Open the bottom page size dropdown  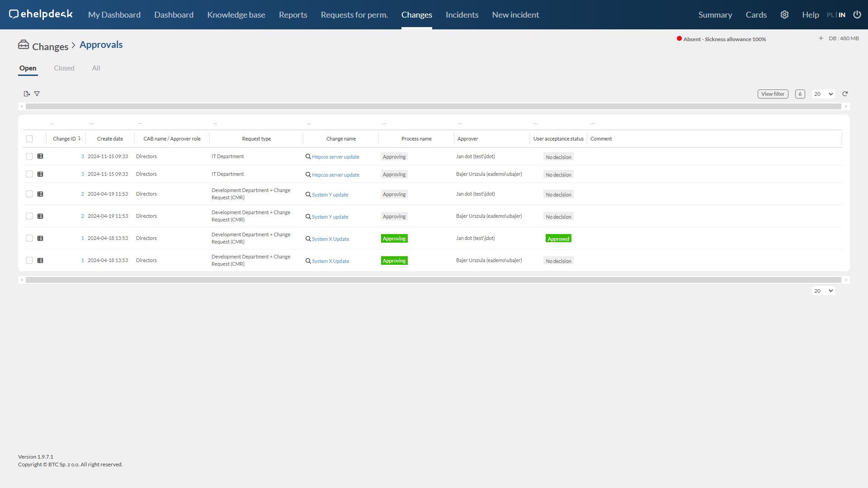click(x=823, y=291)
